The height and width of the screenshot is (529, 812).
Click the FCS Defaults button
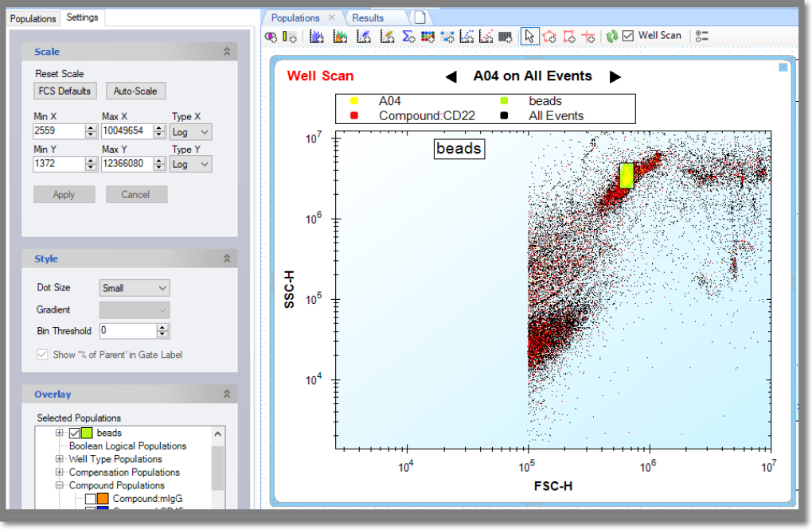(64, 91)
